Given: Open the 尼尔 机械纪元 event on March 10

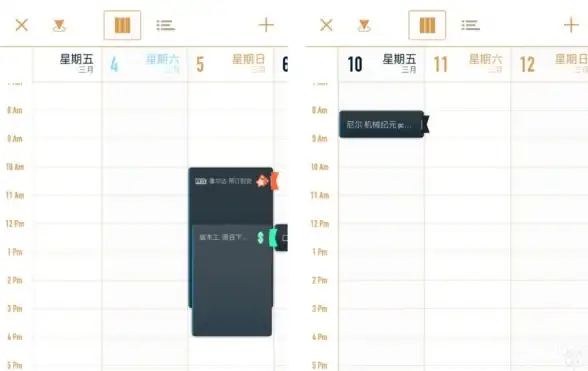Looking at the screenshot, I should coord(381,124).
